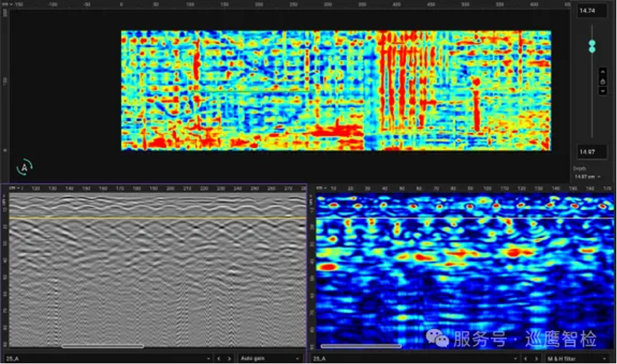Screen dimensions: 617x364
Task: Open left panel 25_A line selector
Action: pyautogui.click(x=108, y=358)
